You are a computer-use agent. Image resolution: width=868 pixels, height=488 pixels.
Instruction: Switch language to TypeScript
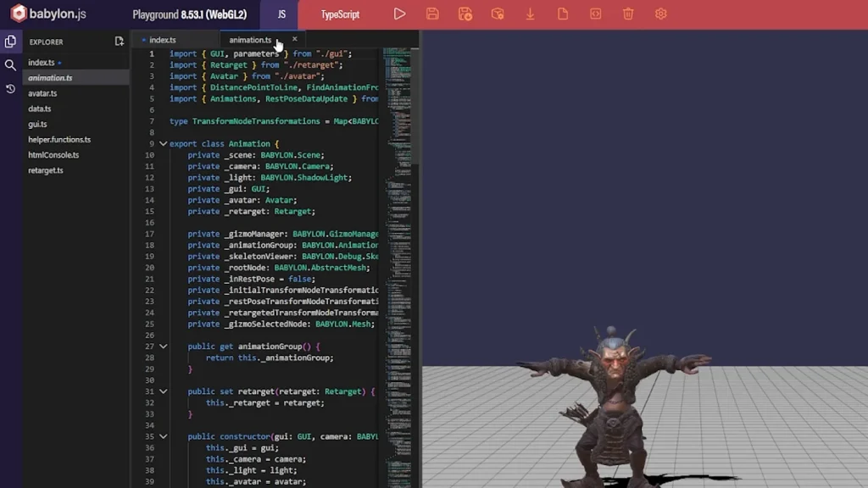point(340,14)
